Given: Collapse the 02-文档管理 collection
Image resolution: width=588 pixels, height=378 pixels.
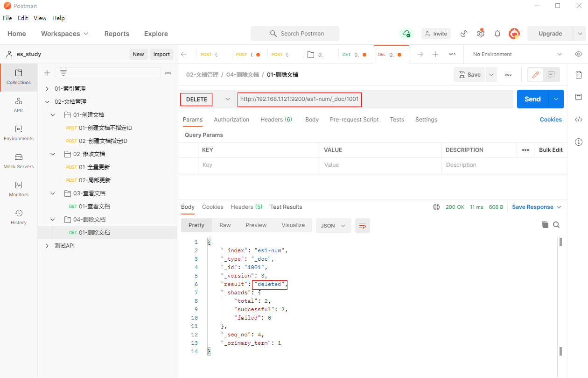Looking at the screenshot, I should pyautogui.click(x=47, y=102).
